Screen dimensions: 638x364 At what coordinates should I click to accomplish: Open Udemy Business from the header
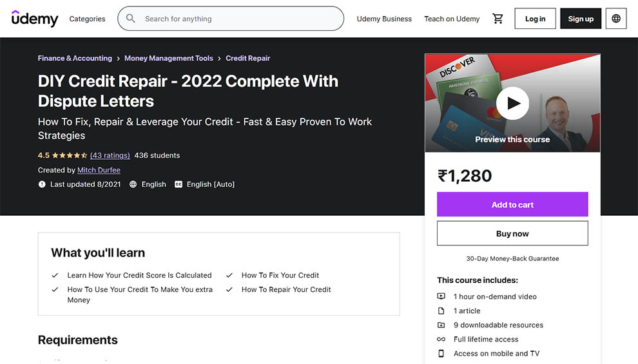click(x=384, y=19)
